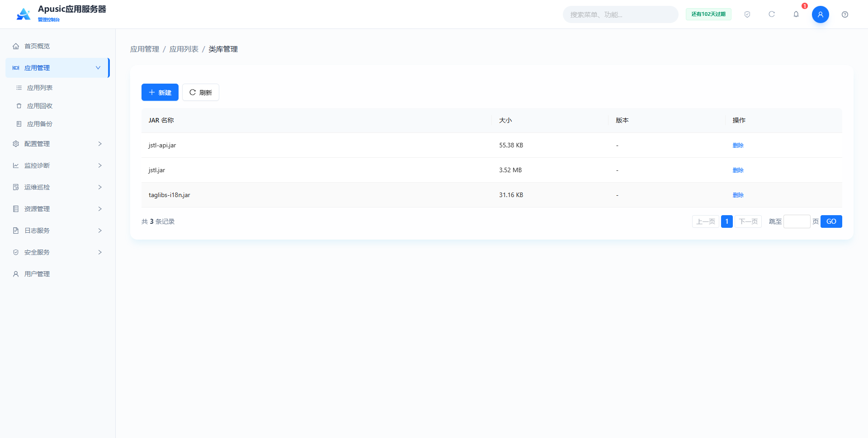Delete the jstl-api.jar row
868x438 pixels.
coord(738,145)
